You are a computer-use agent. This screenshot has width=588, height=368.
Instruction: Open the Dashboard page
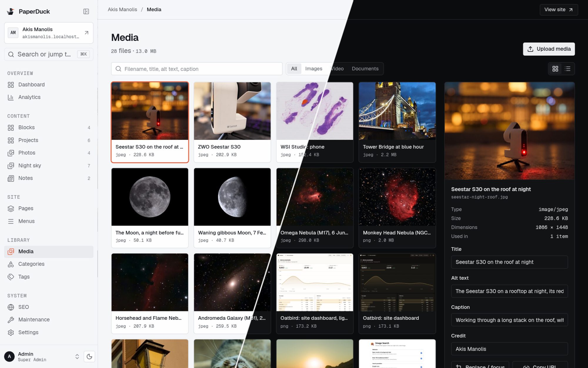tap(49, 84)
